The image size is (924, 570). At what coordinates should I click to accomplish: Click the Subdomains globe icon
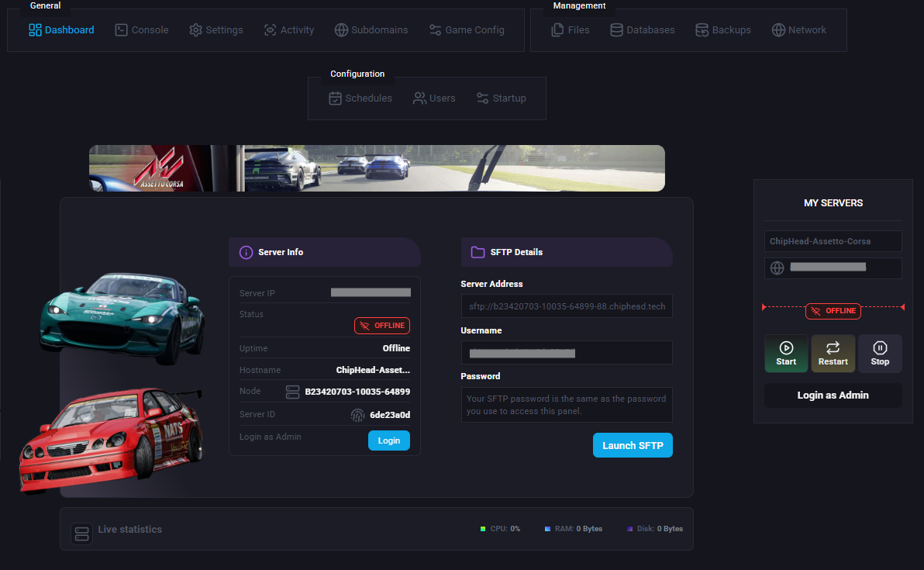[x=341, y=30]
